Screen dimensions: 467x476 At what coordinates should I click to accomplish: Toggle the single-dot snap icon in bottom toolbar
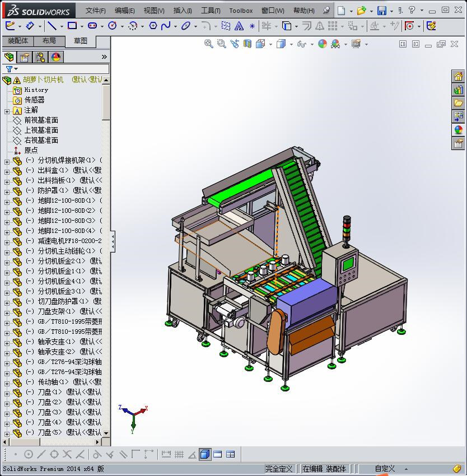coord(16,455)
